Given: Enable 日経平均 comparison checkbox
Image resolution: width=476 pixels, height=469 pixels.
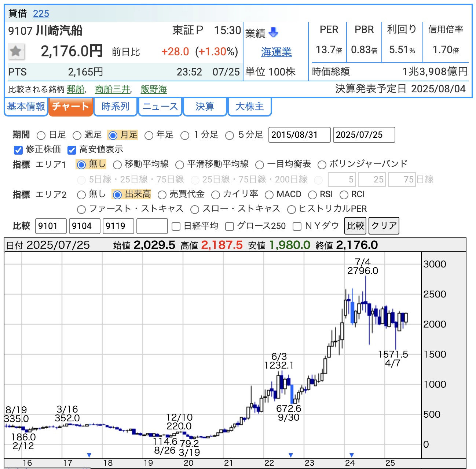Looking at the screenshot, I should tap(176, 227).
